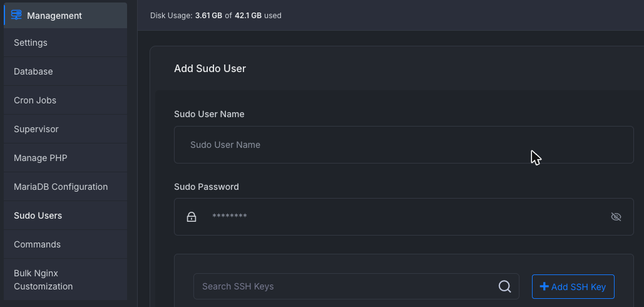Click the Add SSH Key button
Viewport: 644px width, 307px height.
(573, 286)
